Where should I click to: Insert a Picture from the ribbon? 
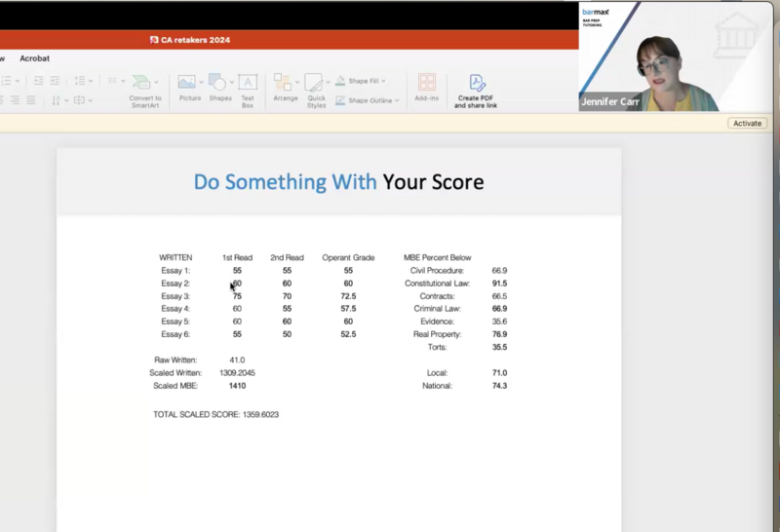(x=187, y=83)
